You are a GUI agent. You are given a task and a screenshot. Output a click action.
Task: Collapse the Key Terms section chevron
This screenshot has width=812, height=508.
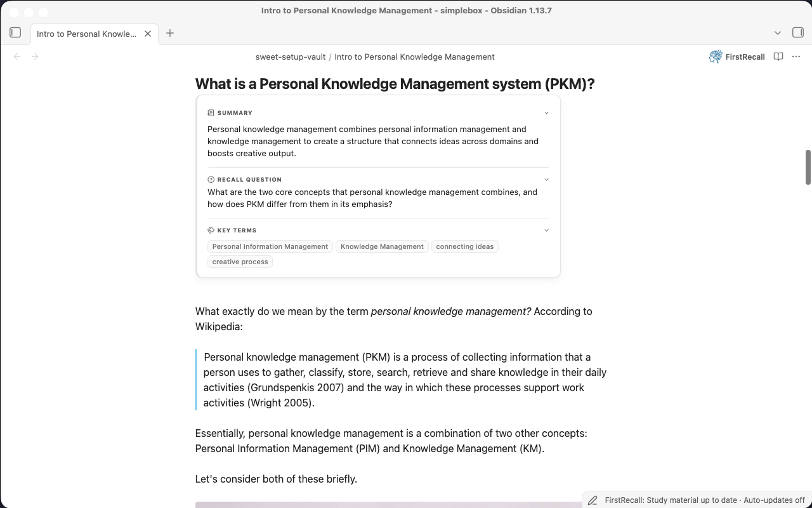546,231
